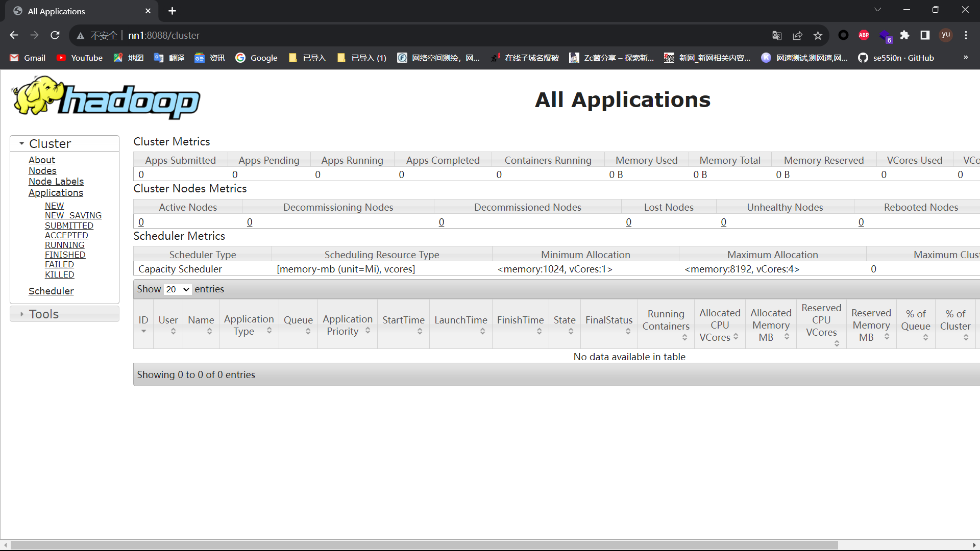Open a new browser tab
The height and width of the screenshot is (551, 980).
point(172,11)
